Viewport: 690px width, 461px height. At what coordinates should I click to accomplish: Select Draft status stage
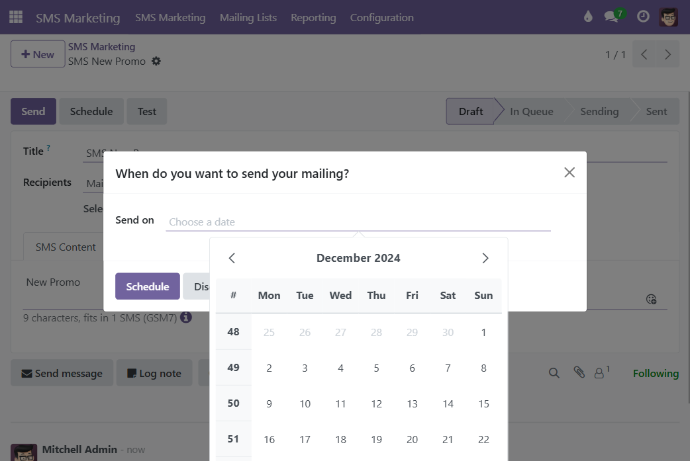(471, 111)
